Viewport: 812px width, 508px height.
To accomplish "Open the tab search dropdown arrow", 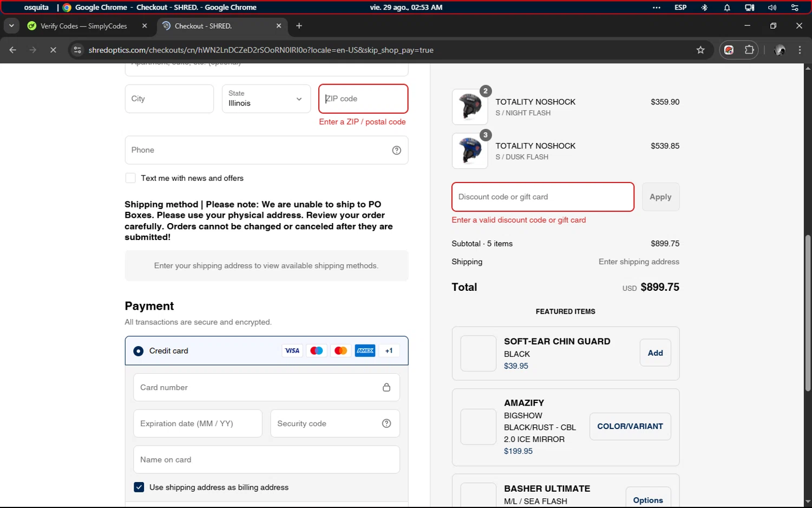I will [11, 25].
